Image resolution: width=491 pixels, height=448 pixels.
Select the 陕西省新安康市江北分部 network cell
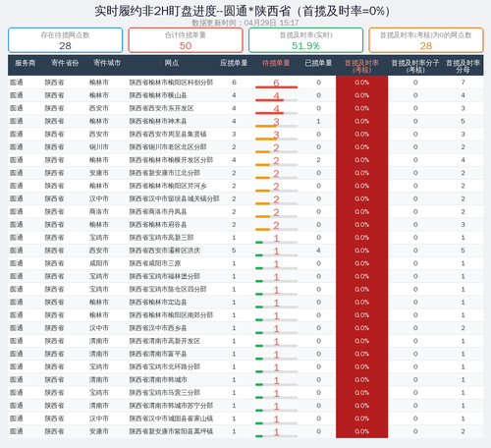pos(165,173)
